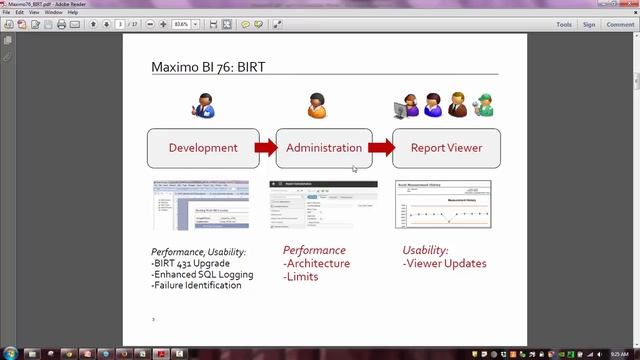Click the '-Viewer Updates' text line
Viewport: 640px width, 360px height.
point(444,264)
